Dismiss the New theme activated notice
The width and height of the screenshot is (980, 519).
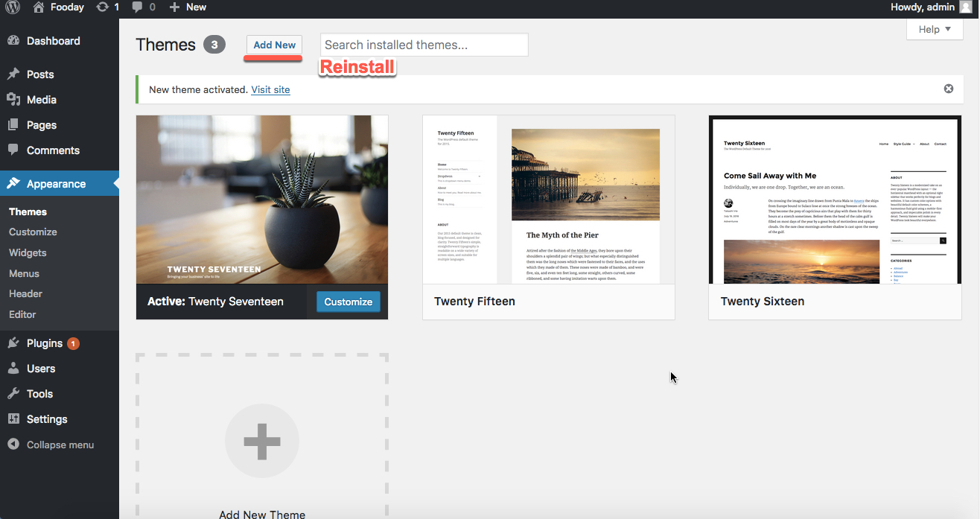tap(949, 89)
